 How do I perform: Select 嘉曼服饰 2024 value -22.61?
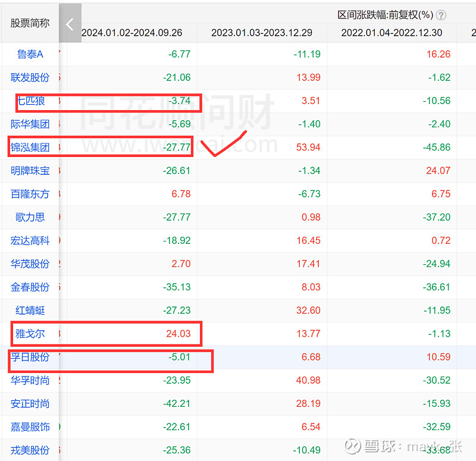tap(177, 427)
